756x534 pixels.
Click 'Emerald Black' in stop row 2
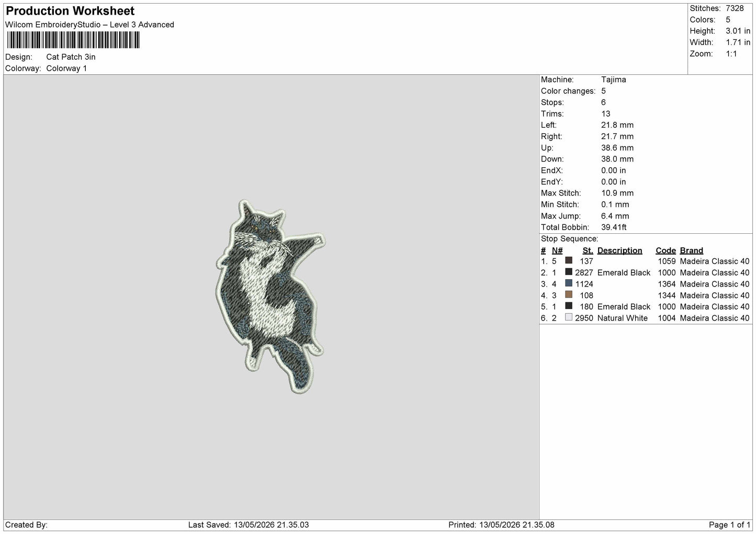pos(624,272)
